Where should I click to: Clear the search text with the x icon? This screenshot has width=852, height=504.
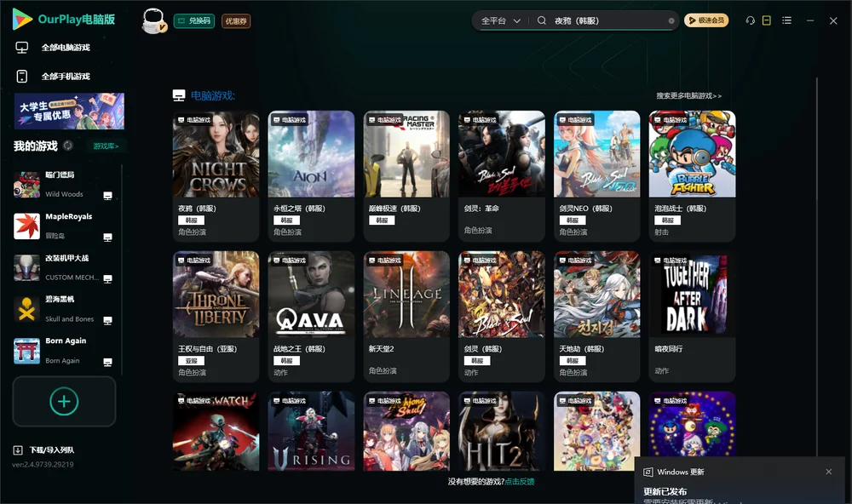coord(671,20)
